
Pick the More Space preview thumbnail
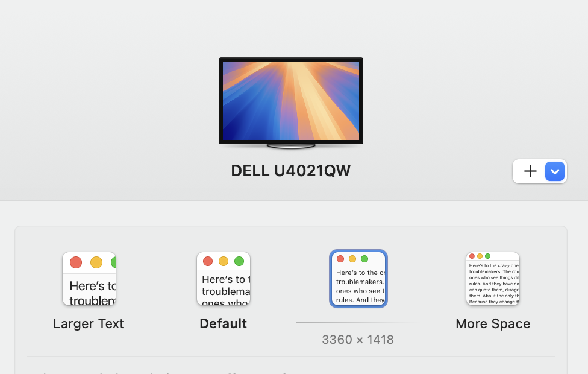[493, 279]
